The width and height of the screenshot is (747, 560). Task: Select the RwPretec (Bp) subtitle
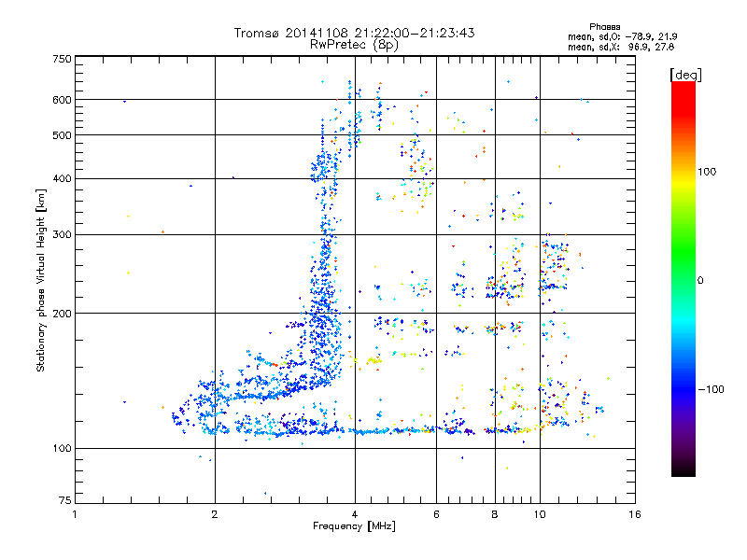coord(354,44)
